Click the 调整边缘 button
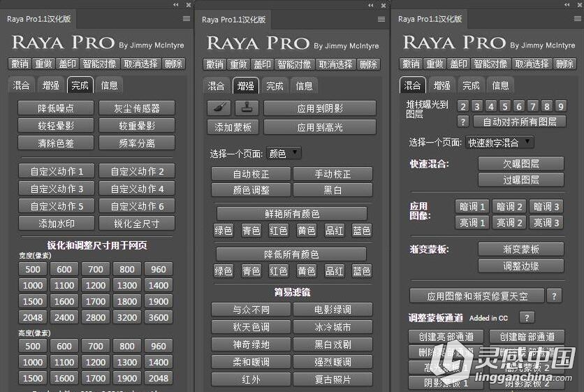 pos(520,266)
